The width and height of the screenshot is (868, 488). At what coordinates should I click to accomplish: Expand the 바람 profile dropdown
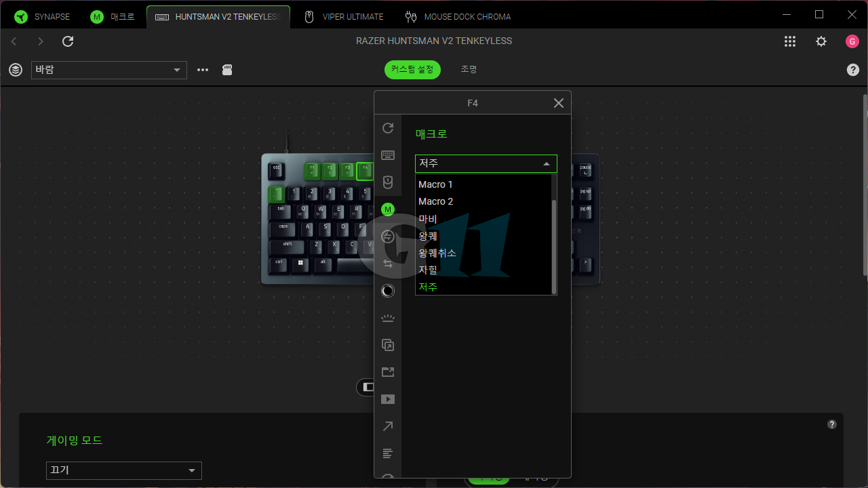(x=109, y=70)
